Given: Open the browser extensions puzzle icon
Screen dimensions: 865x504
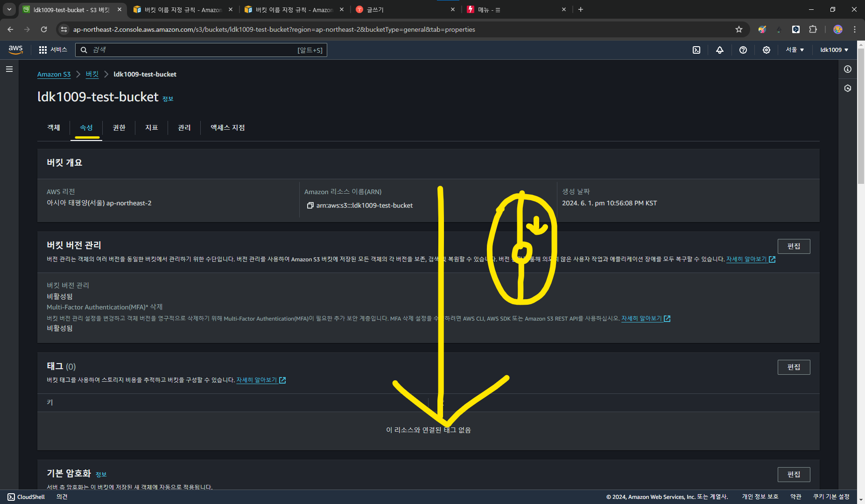Looking at the screenshot, I should [x=813, y=29].
